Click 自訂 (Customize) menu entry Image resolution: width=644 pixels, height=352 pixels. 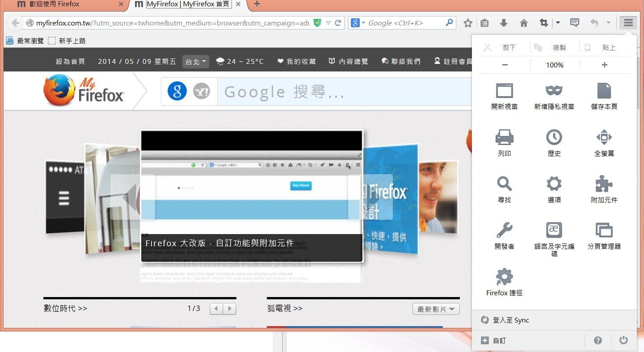527,340
